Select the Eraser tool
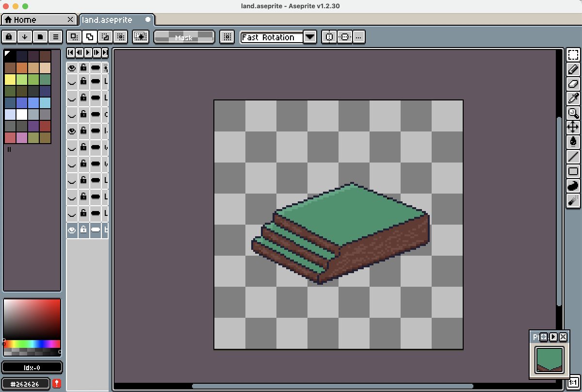This screenshot has height=392, width=582. tap(573, 84)
